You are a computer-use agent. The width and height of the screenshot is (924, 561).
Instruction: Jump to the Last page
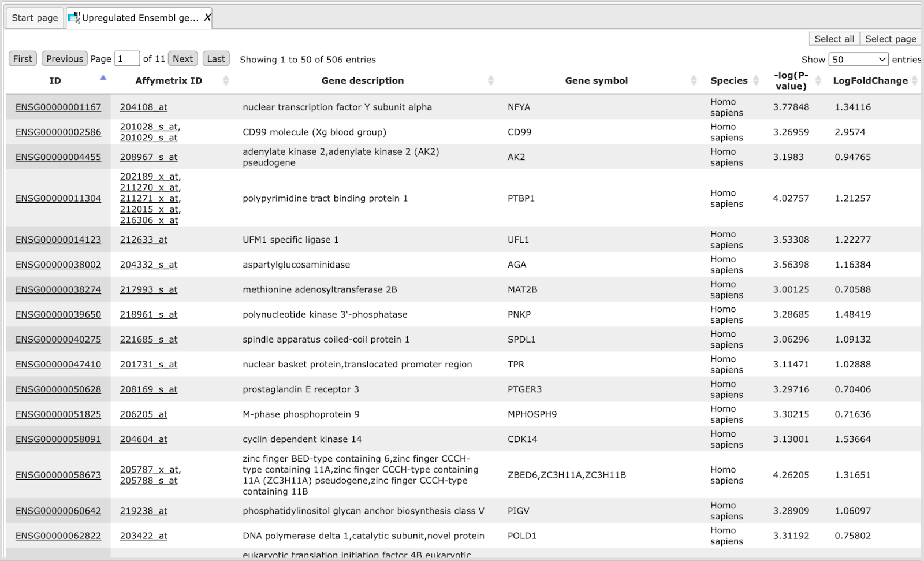[x=216, y=58]
